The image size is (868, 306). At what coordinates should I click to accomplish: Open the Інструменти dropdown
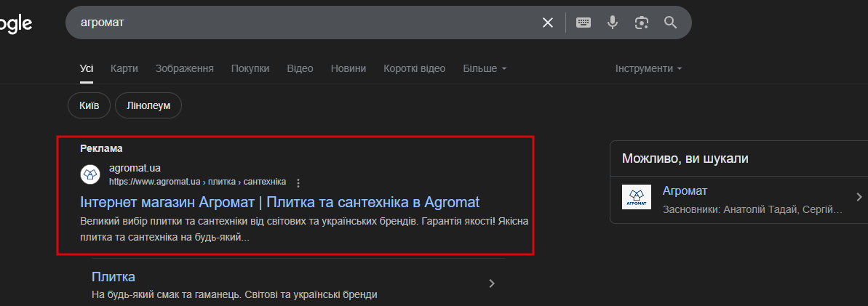(x=649, y=68)
